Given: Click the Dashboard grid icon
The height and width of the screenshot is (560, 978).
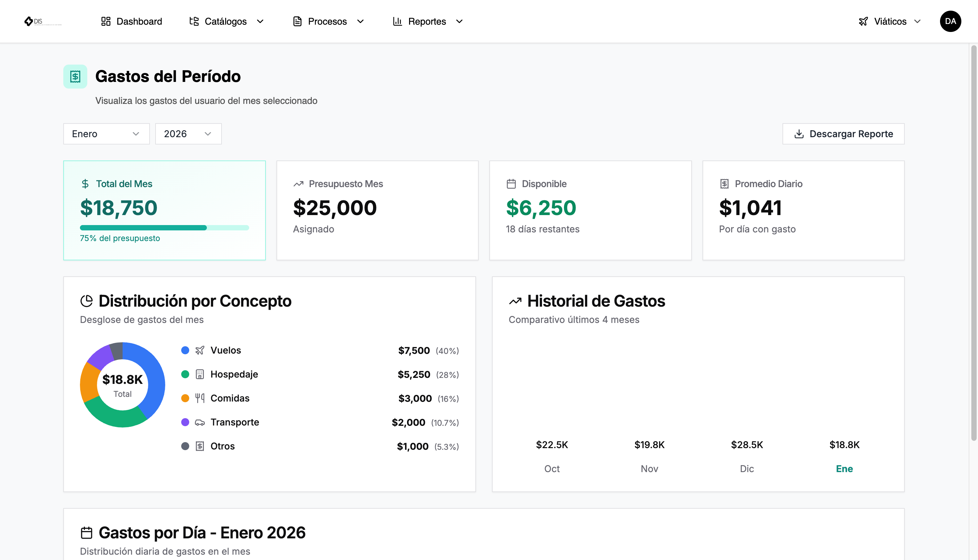Looking at the screenshot, I should 106,21.
